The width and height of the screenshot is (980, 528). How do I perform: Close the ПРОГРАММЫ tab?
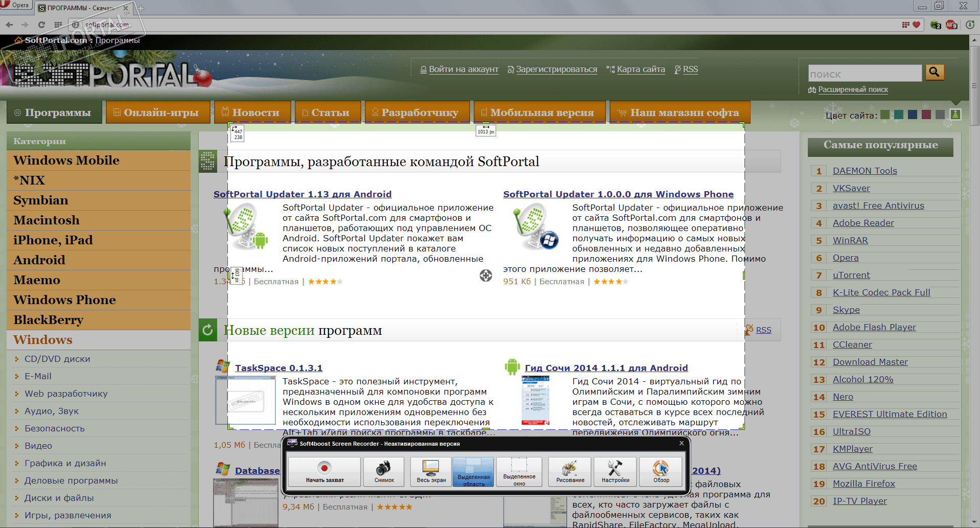tap(126, 8)
